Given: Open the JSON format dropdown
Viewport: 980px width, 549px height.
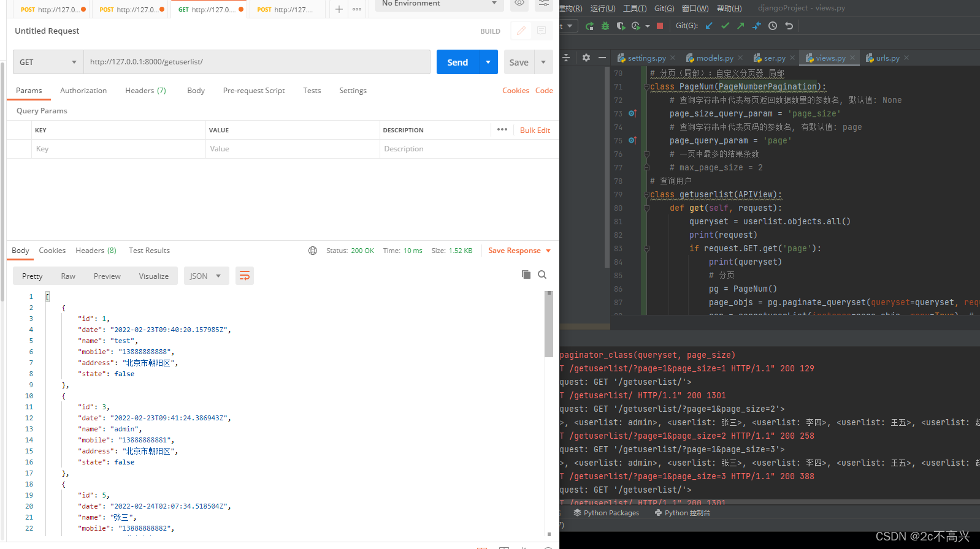Looking at the screenshot, I should pyautogui.click(x=207, y=276).
